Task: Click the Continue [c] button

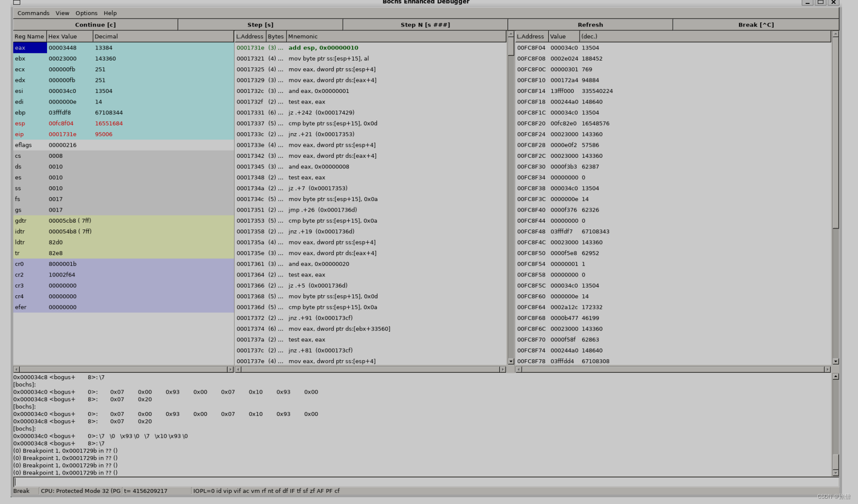Action: 95,25
